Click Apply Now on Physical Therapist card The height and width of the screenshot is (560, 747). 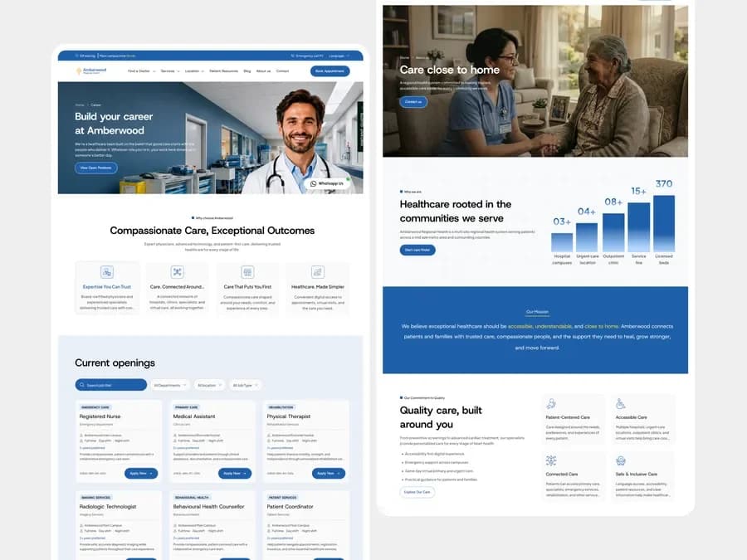(329, 474)
